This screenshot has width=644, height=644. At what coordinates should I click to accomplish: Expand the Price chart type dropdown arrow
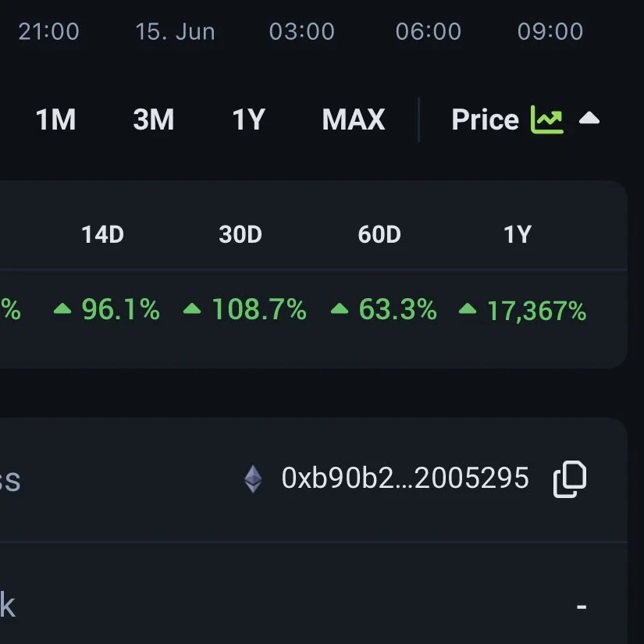(x=589, y=119)
